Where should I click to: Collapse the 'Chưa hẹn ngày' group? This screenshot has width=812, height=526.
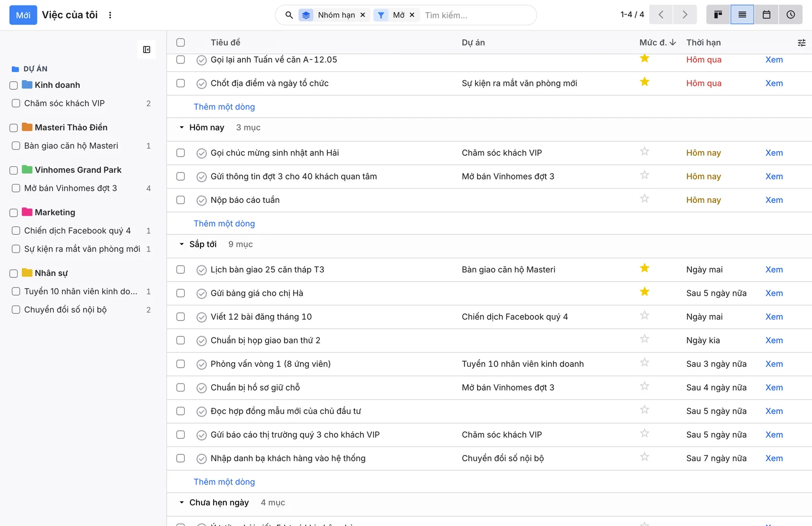click(182, 503)
